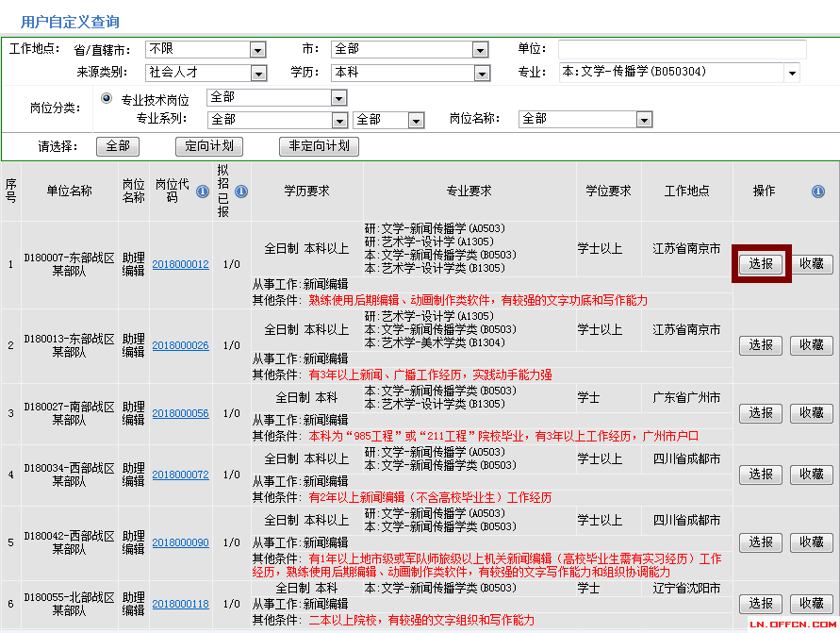Screen dimensions: 840x633
Task: Open the second narrow 专业系列 dropdown
Action: (389, 120)
